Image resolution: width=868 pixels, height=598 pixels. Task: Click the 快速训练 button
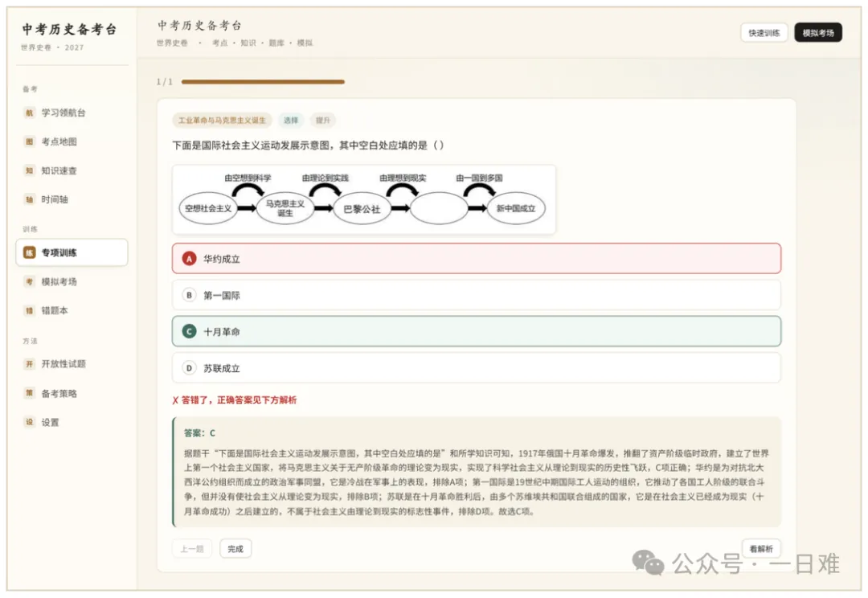[x=764, y=33]
